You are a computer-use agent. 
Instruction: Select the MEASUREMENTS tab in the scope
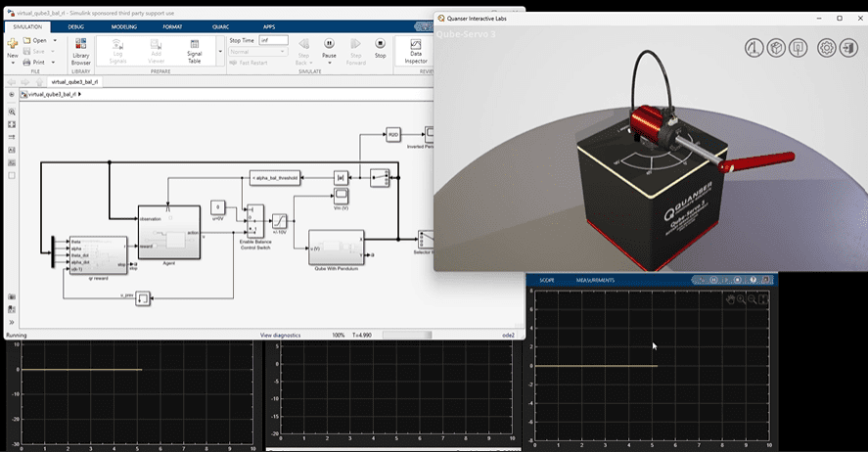click(595, 281)
